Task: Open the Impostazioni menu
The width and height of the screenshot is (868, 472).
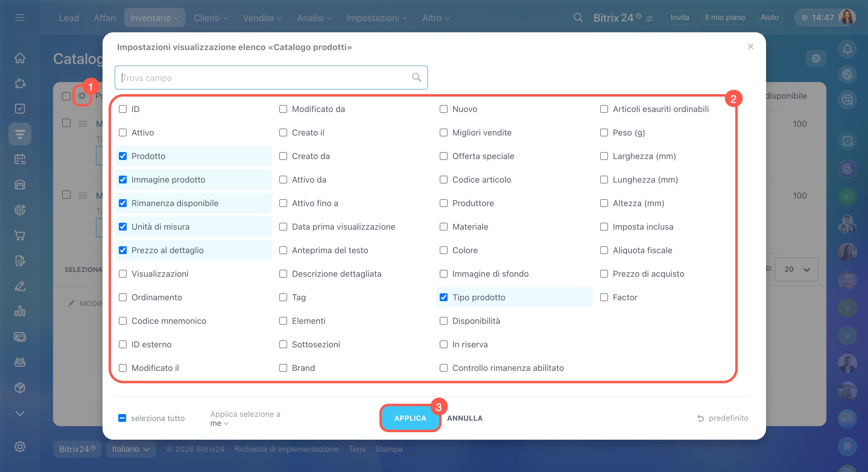Action: [x=377, y=18]
